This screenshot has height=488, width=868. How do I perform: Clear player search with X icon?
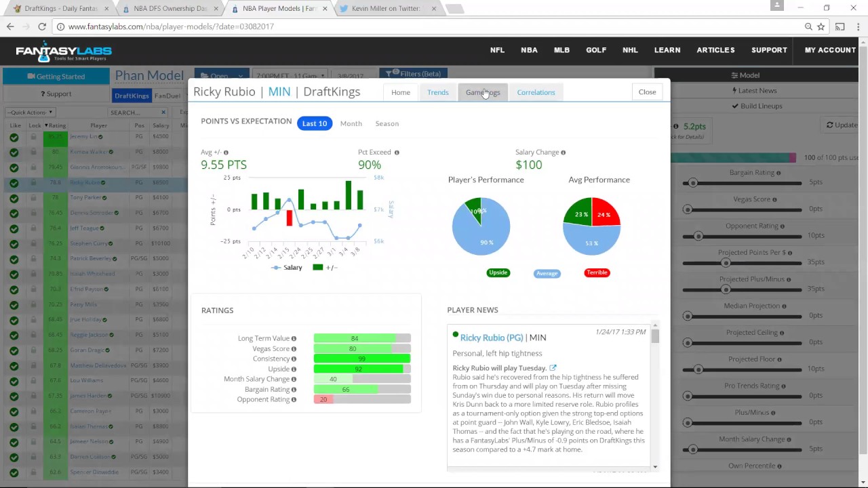pos(163,113)
